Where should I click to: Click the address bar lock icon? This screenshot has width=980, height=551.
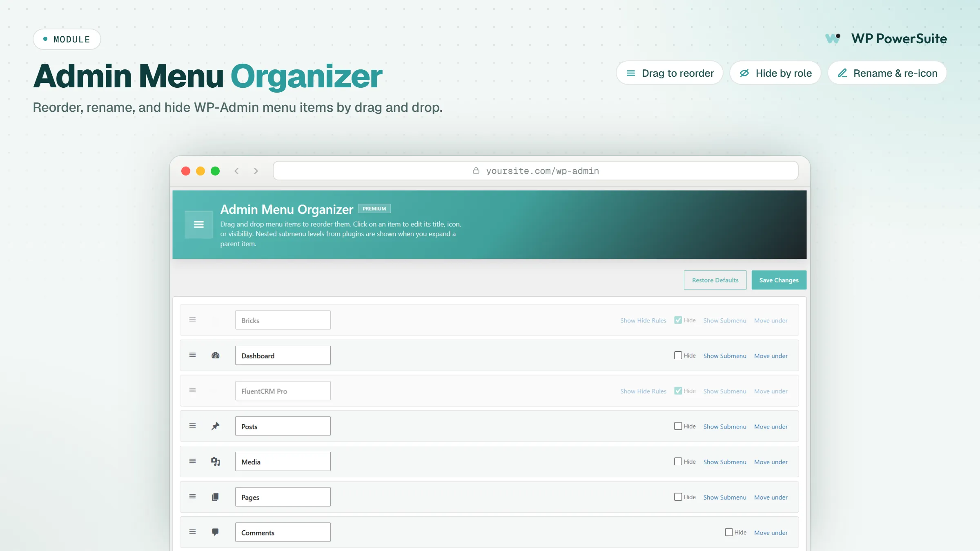tap(476, 171)
